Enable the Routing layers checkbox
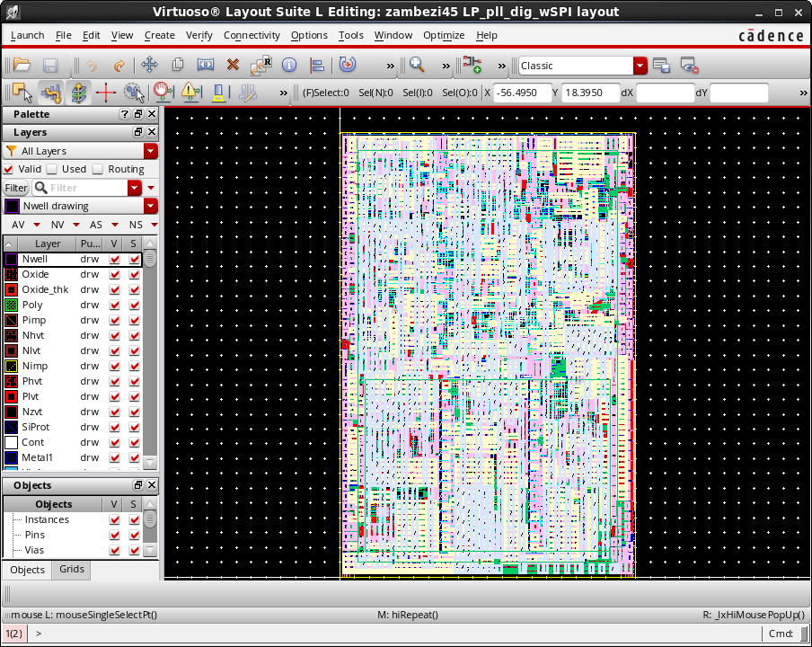Screen dimensions: 812x647 pyautogui.click(x=97, y=169)
